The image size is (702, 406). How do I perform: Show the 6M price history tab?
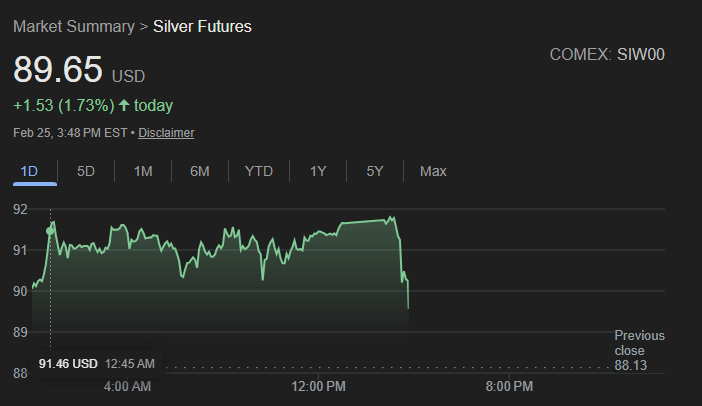click(x=200, y=171)
